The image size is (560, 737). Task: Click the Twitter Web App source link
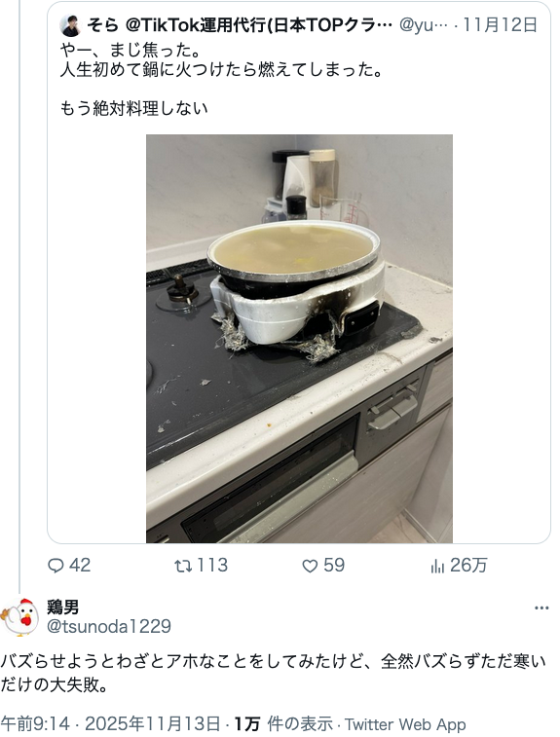coord(405,724)
